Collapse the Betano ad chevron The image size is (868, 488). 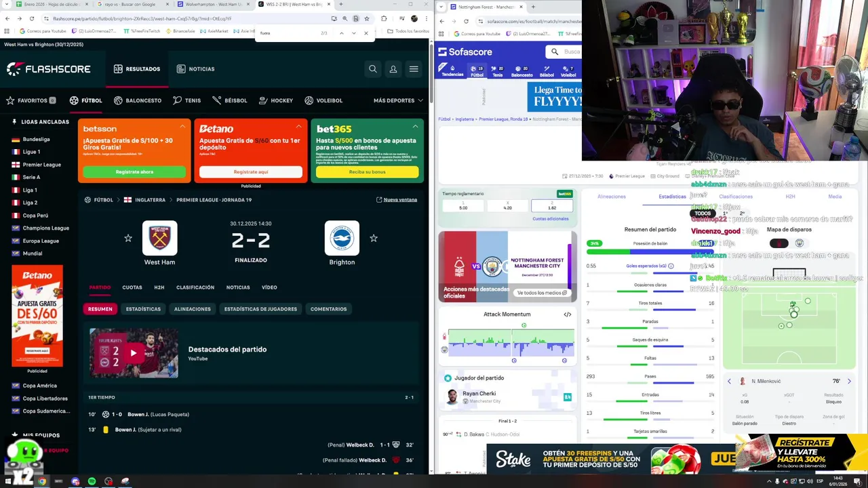(298, 127)
